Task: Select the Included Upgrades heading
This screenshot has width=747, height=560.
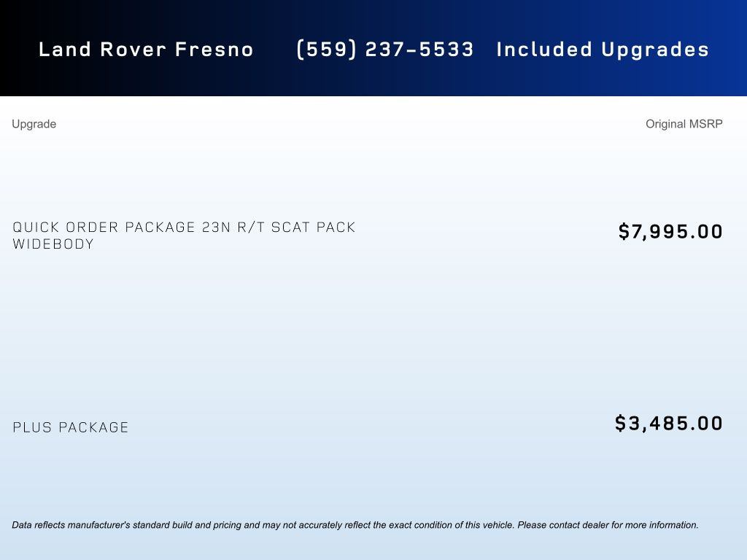Action: [603, 50]
